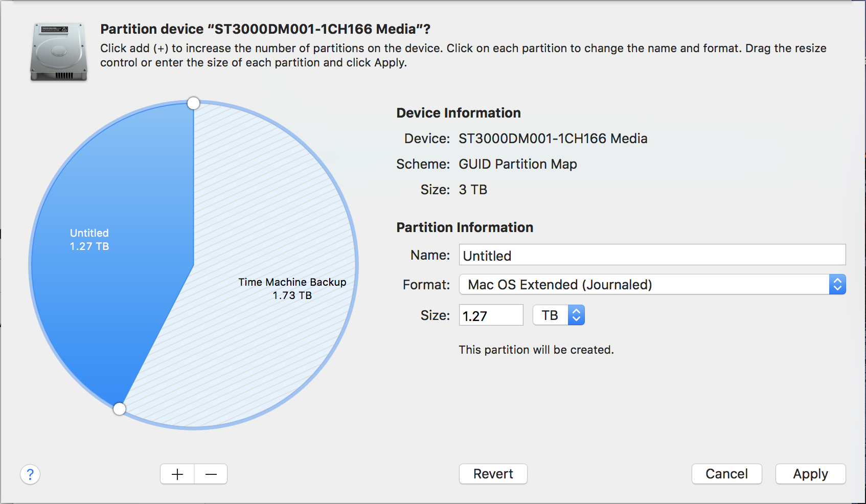Screen dimensions: 866x504
Task: Click the help question mark button
Action: point(30,474)
